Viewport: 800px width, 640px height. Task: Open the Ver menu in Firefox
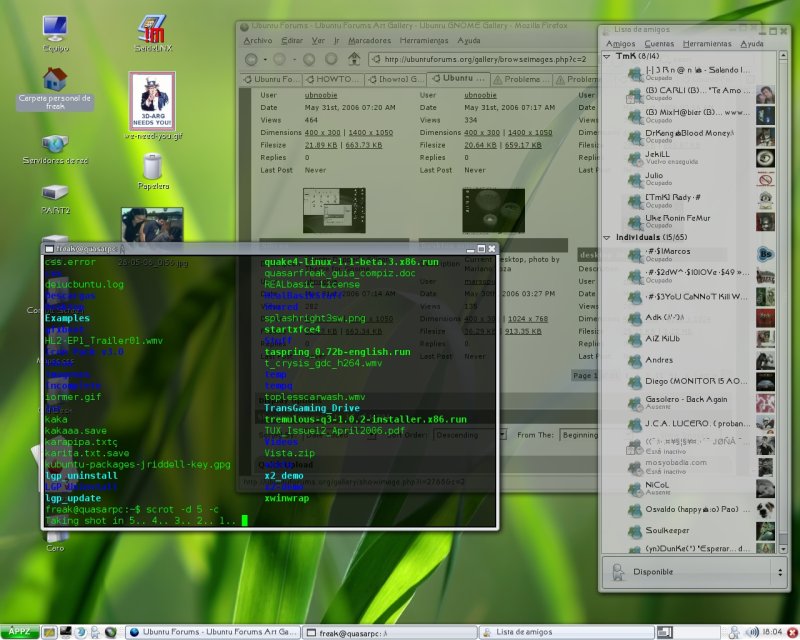[x=318, y=40]
